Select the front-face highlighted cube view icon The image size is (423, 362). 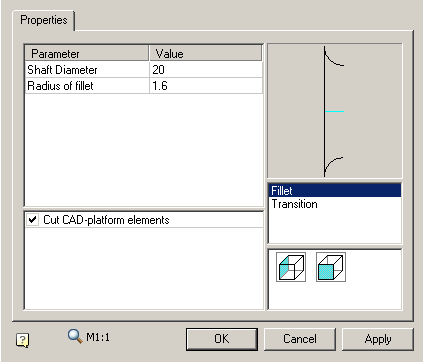331,267
